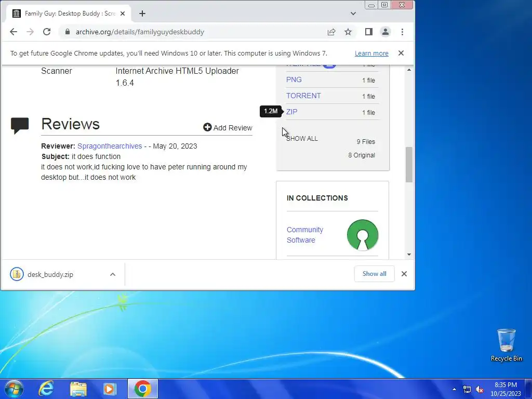
Task: Dismiss the Chrome update notification bar
Action: coord(401,54)
